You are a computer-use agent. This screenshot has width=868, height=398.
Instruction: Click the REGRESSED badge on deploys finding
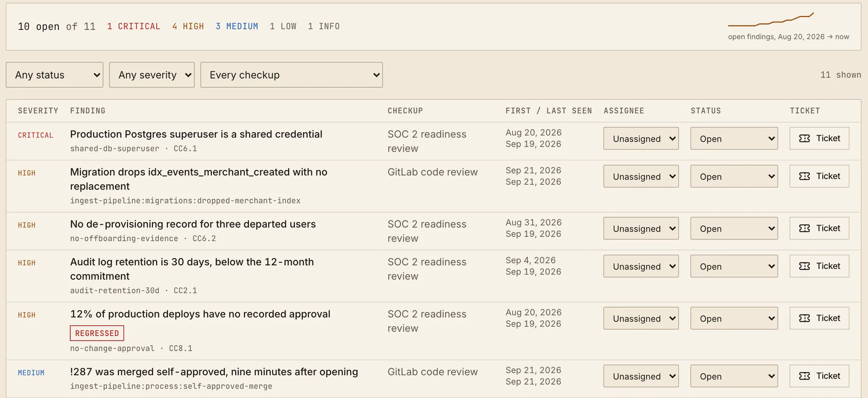point(97,333)
